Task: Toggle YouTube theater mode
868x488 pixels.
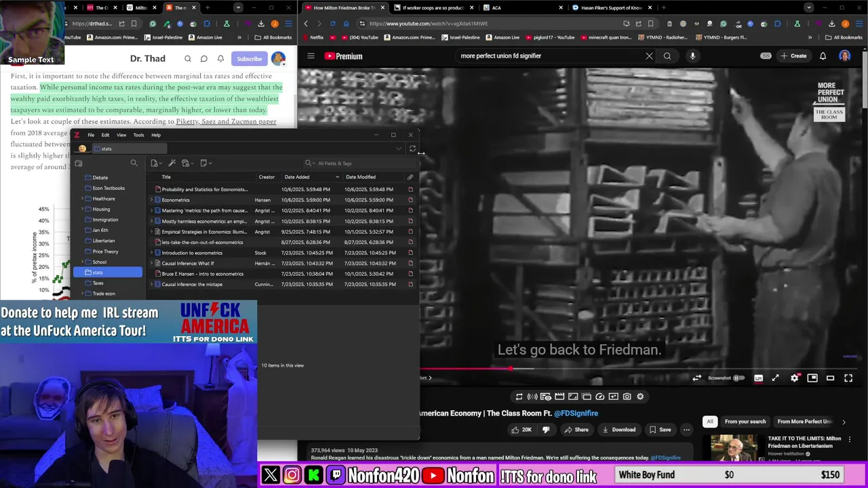Action: tap(830, 378)
